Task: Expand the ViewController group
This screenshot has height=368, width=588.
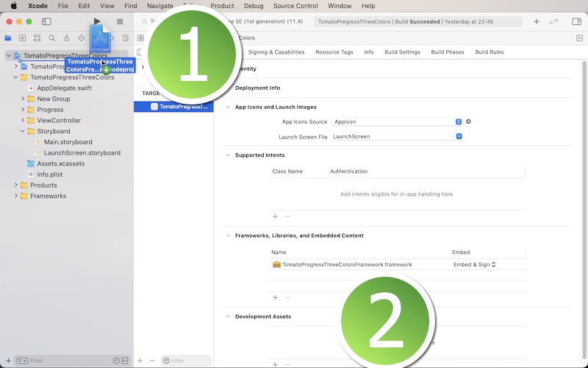Action: coord(23,120)
